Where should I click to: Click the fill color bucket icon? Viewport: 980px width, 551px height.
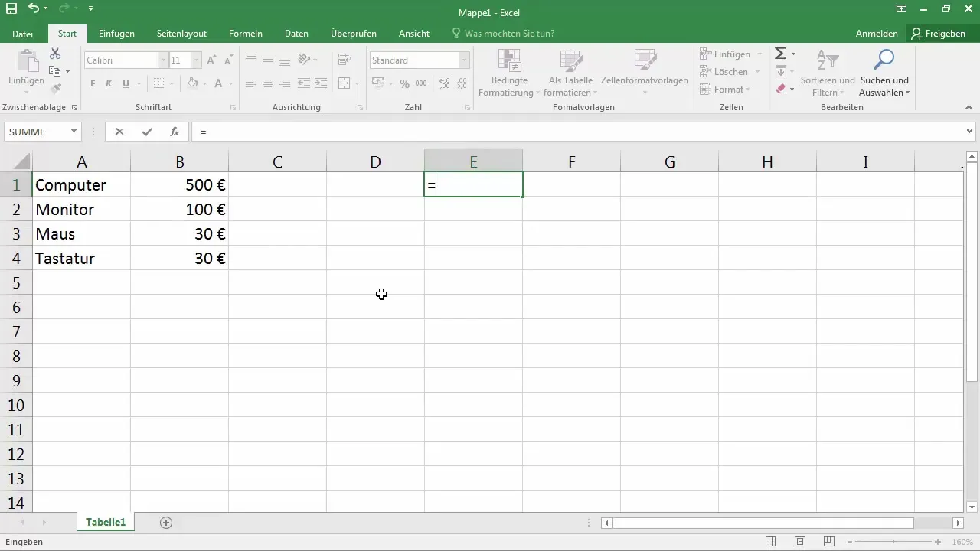193,83
